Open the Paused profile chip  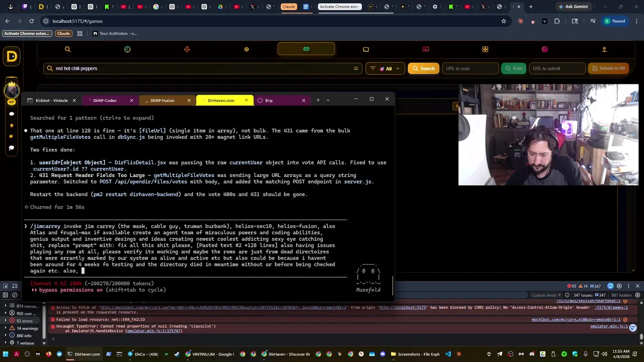pos(615,21)
